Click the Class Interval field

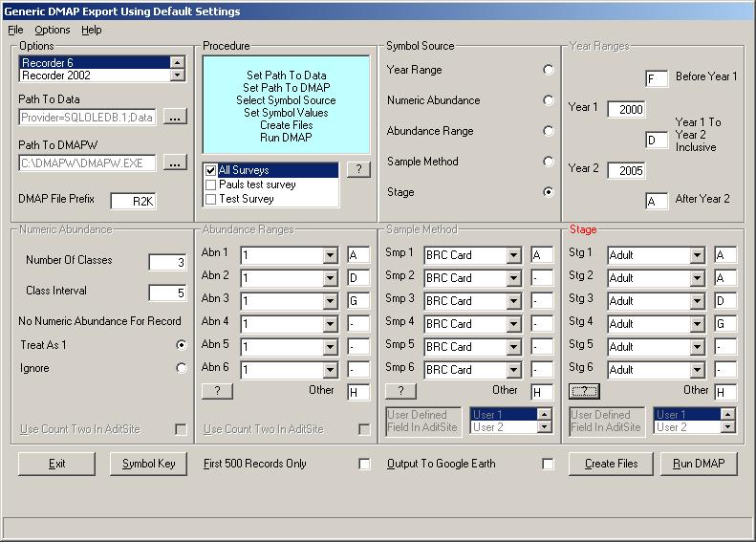(x=167, y=293)
